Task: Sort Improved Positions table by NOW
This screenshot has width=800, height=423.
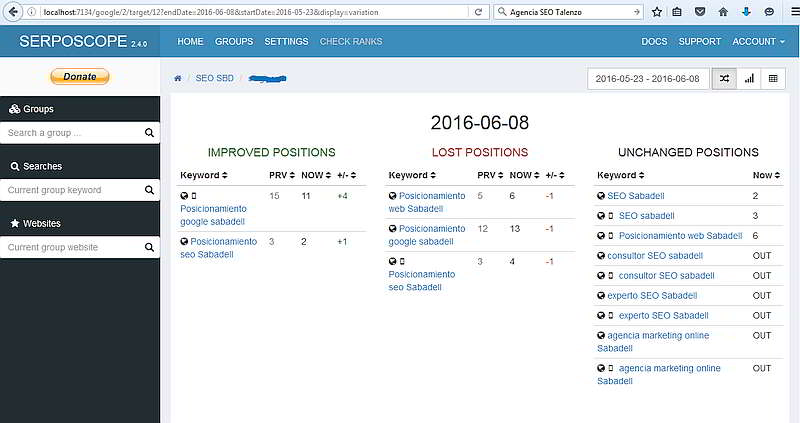Action: [x=316, y=175]
